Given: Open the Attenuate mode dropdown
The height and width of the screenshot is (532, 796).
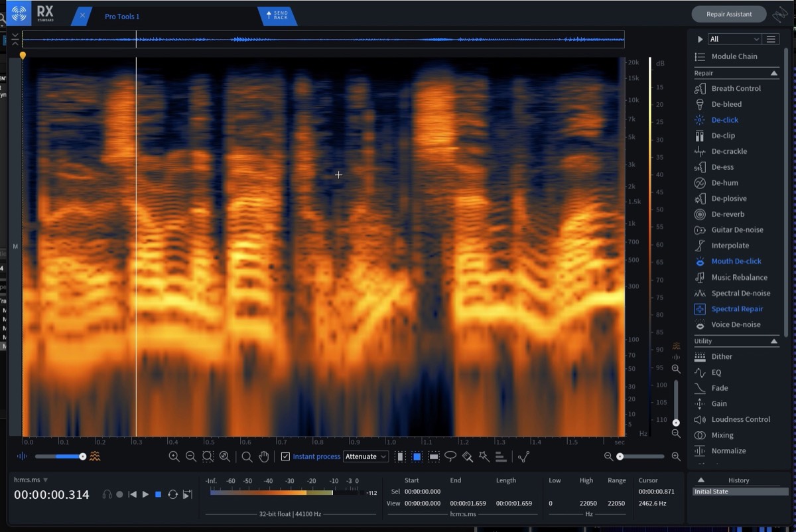Looking at the screenshot, I should click(365, 456).
